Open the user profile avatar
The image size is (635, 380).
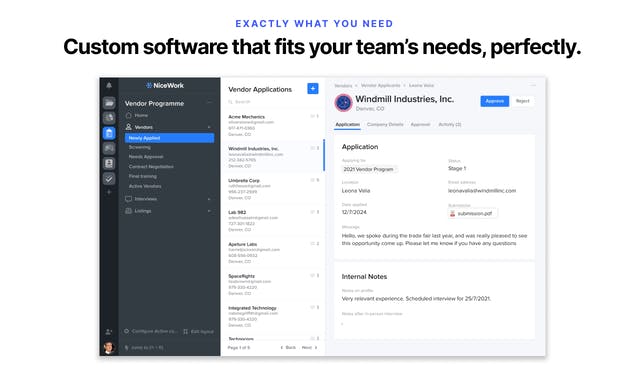click(x=109, y=348)
